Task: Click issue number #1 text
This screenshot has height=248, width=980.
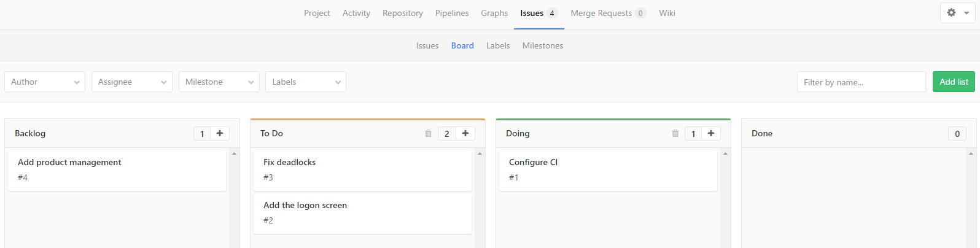Action: [x=514, y=177]
